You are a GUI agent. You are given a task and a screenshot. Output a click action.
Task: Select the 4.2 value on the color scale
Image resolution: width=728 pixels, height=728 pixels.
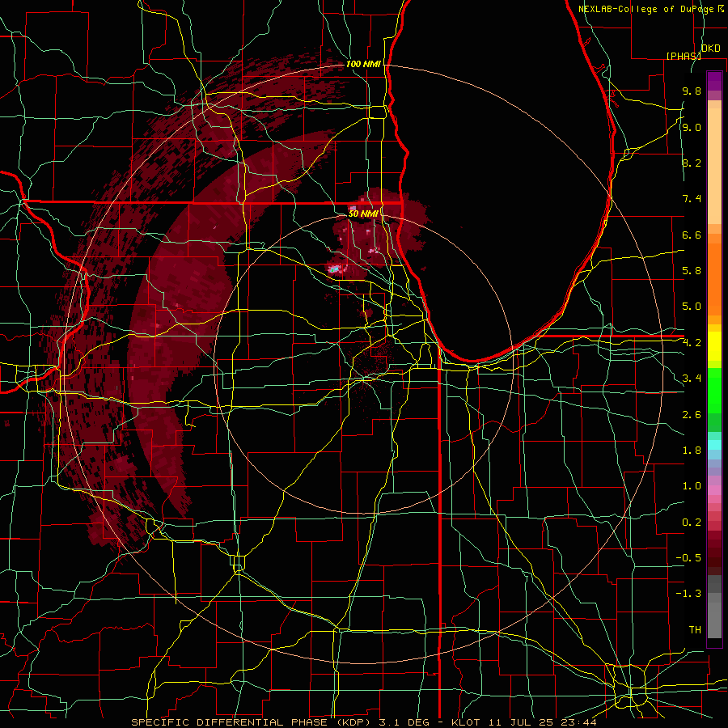[692, 343]
